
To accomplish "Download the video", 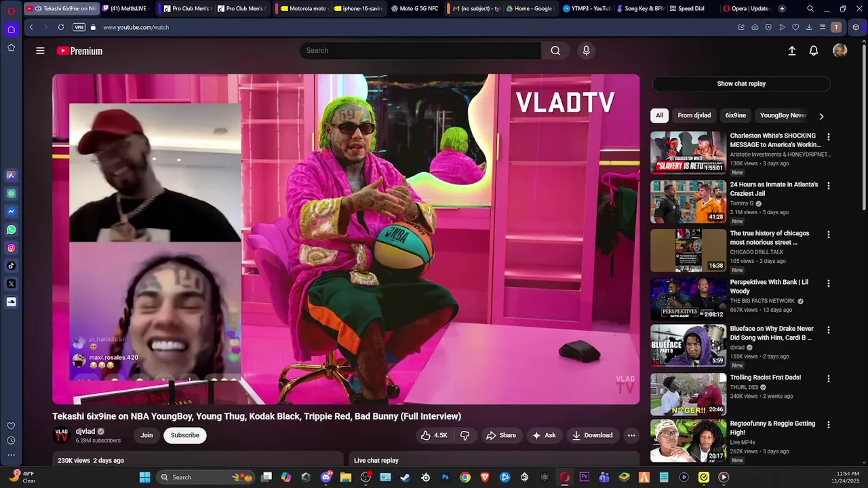I will (x=592, y=435).
